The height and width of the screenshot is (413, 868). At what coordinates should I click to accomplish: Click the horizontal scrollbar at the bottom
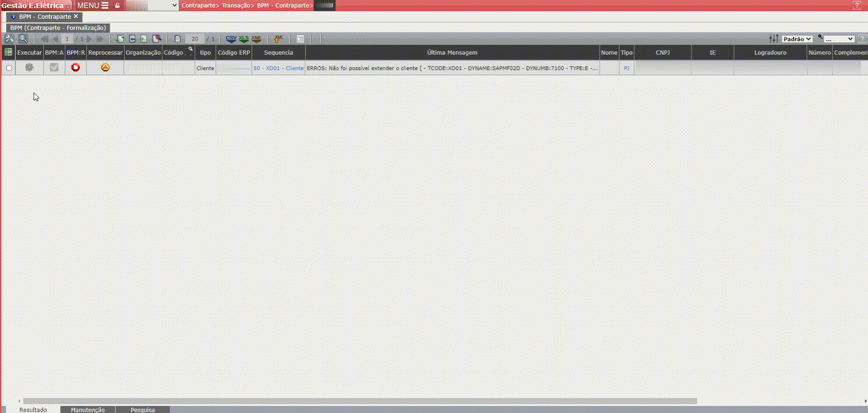pyautogui.click(x=359, y=401)
